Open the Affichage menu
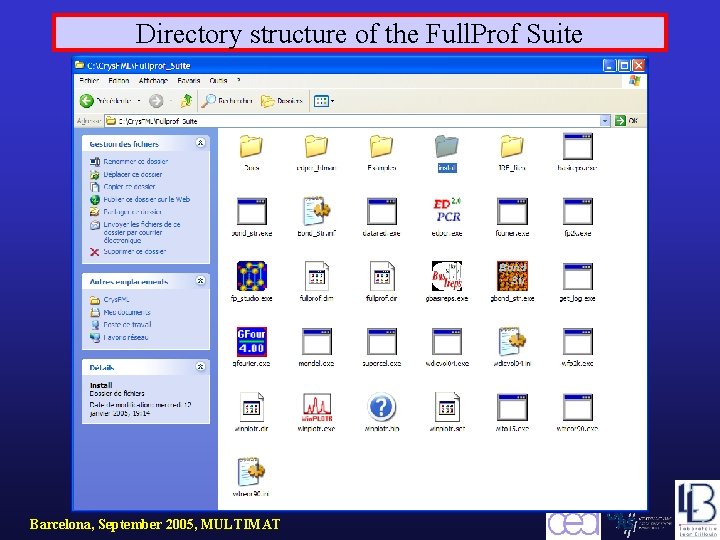Image resolution: width=720 pixels, height=540 pixels. pos(153,80)
